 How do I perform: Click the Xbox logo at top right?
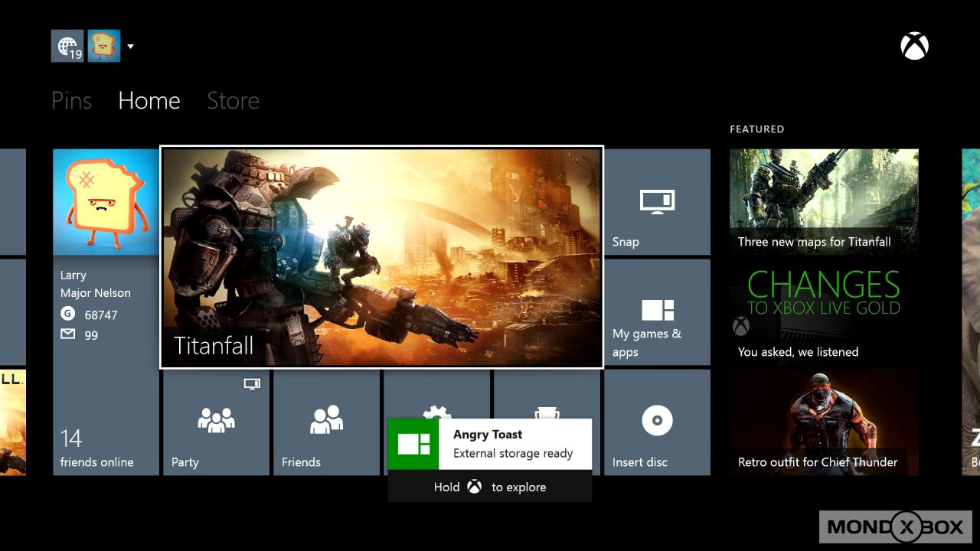[914, 47]
